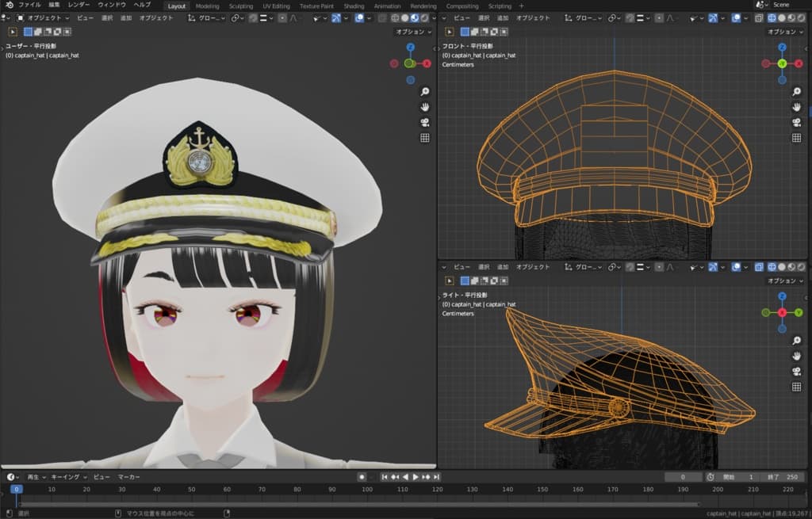Toggle camera view icon in left viewport

[x=424, y=122]
